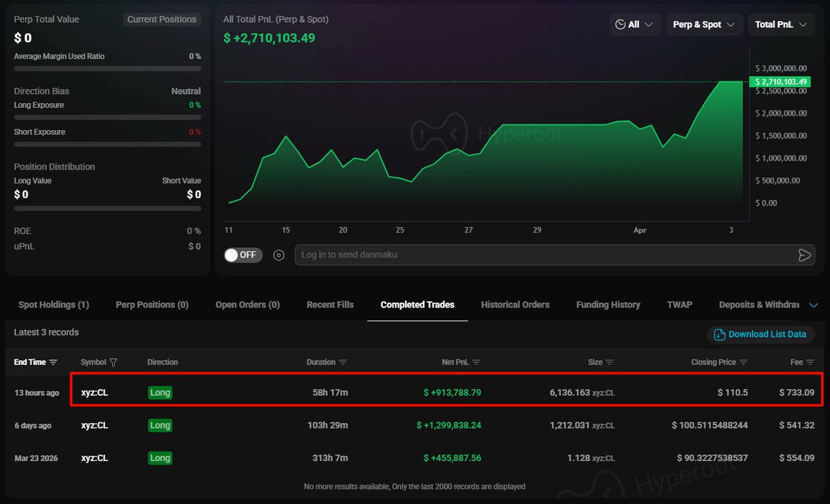The width and height of the screenshot is (830, 504).
Task: Sort by Fee icon
Action: click(810, 362)
